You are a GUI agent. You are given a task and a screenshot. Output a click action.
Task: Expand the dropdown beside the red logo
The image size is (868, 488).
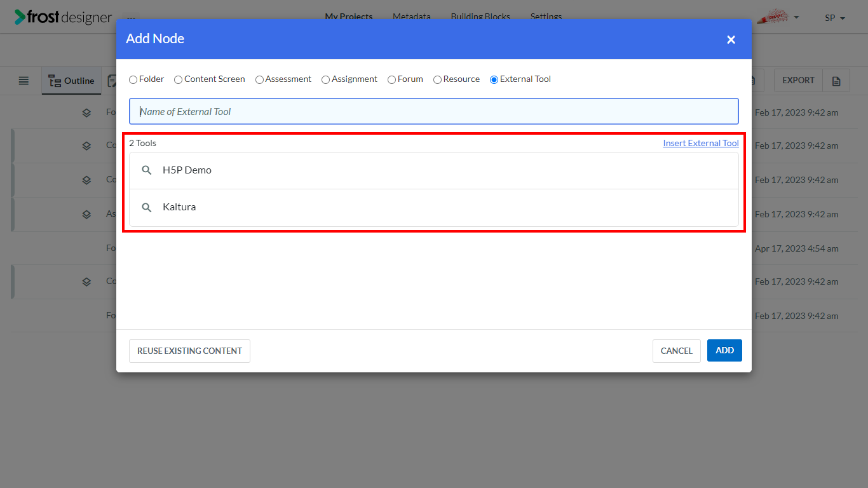[x=797, y=17]
